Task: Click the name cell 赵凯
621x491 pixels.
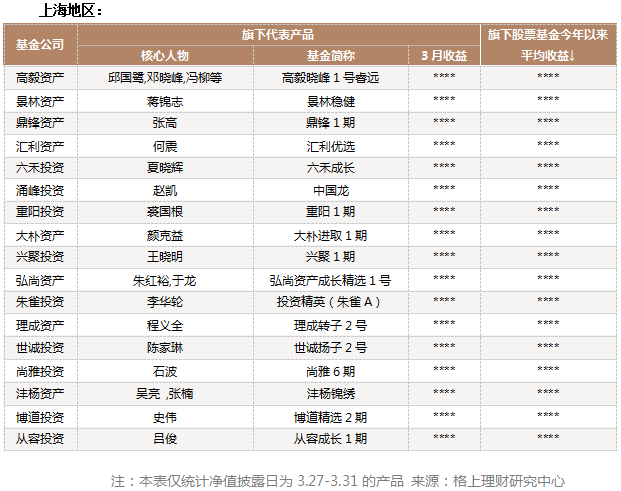Action: coord(165,191)
